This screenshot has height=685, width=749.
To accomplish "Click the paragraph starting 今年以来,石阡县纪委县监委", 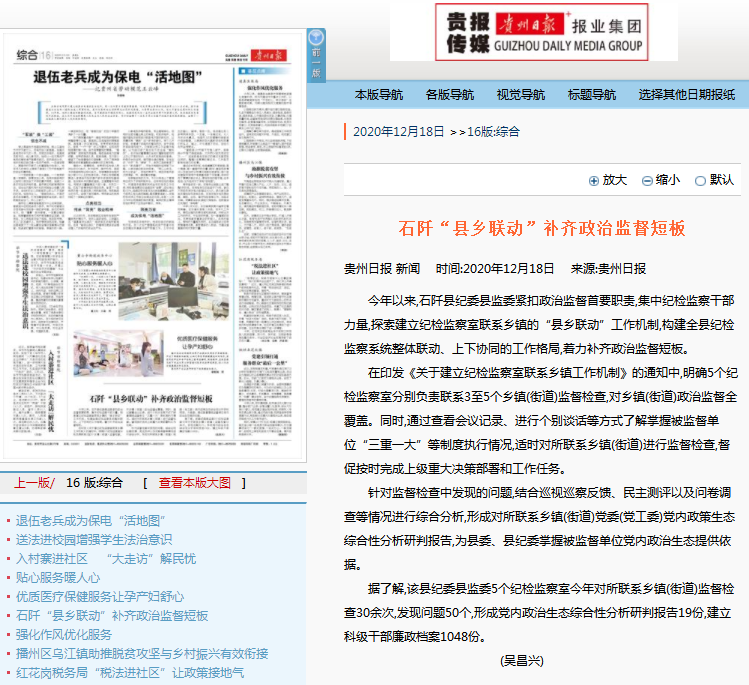I will coord(539,325).
